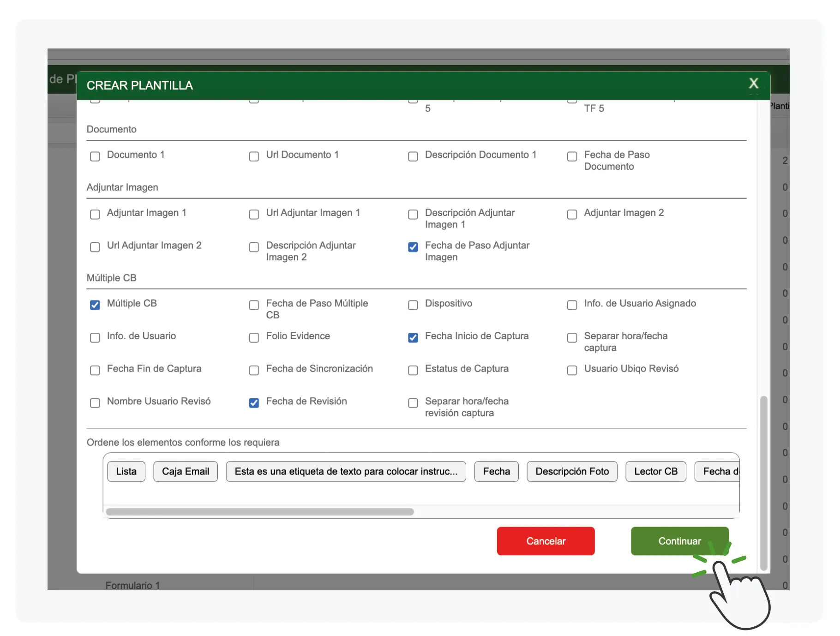Select the Lista order element

click(126, 471)
